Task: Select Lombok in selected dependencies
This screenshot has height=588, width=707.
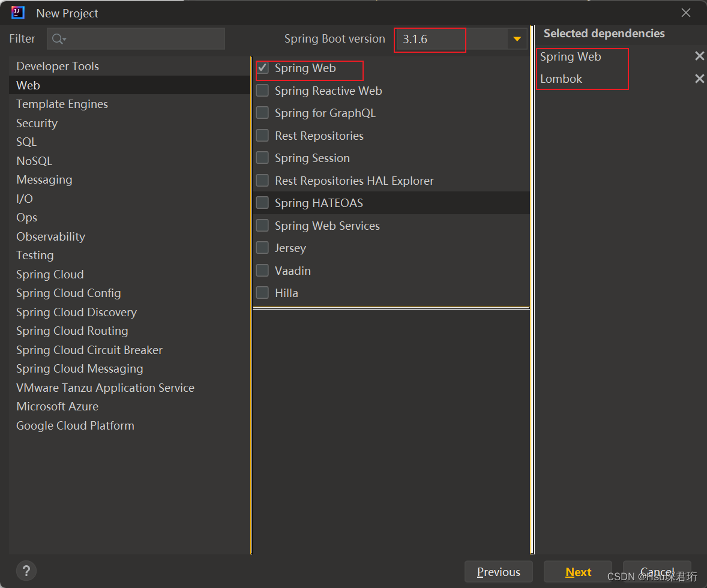Action: coord(561,79)
